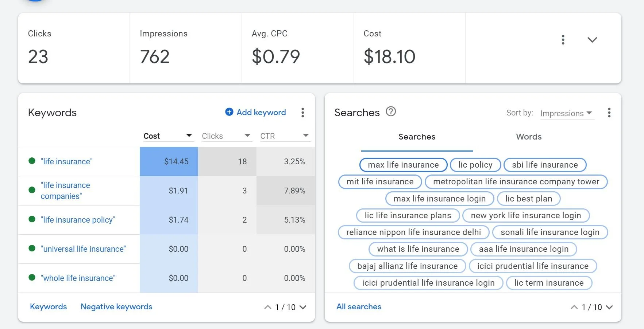Toggle status dot for "universal life insurance"
This screenshot has height=329, width=644.
click(32, 248)
